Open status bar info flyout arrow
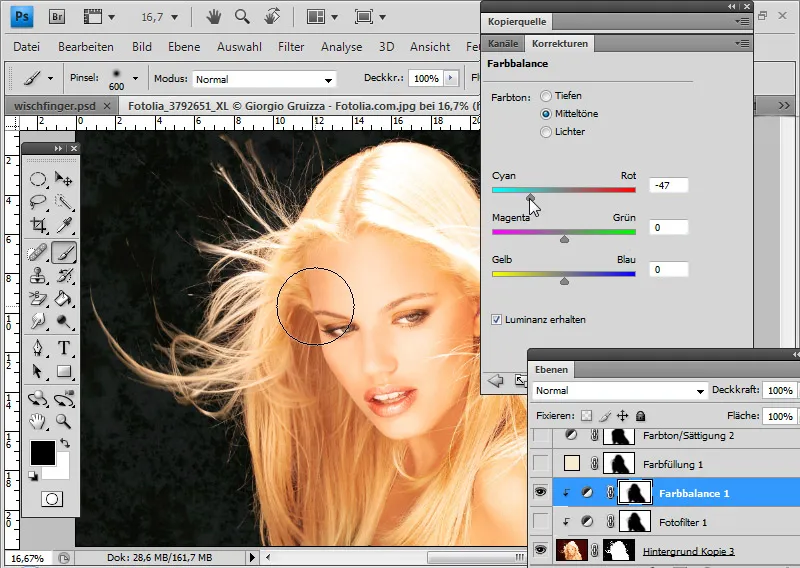This screenshot has height=568, width=800. point(252,557)
